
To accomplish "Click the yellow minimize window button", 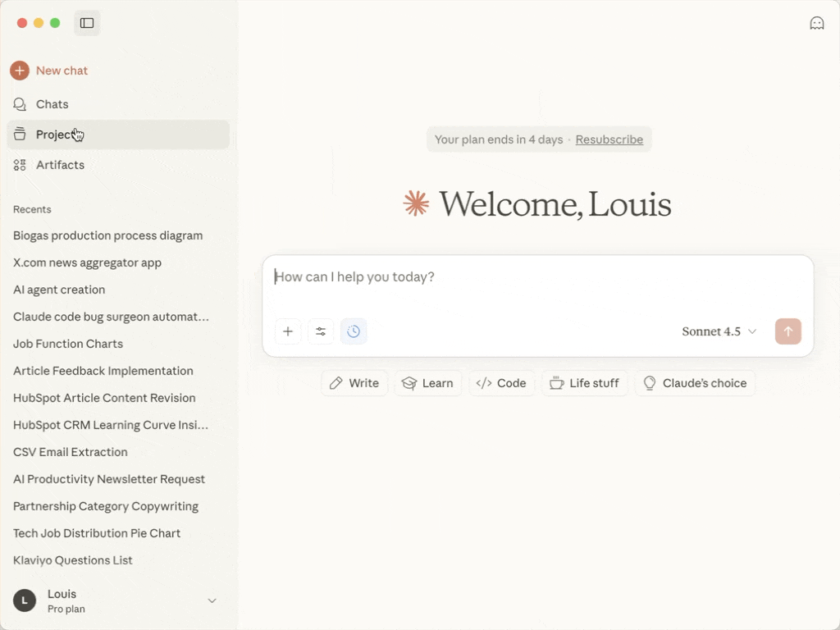I will 39,23.
